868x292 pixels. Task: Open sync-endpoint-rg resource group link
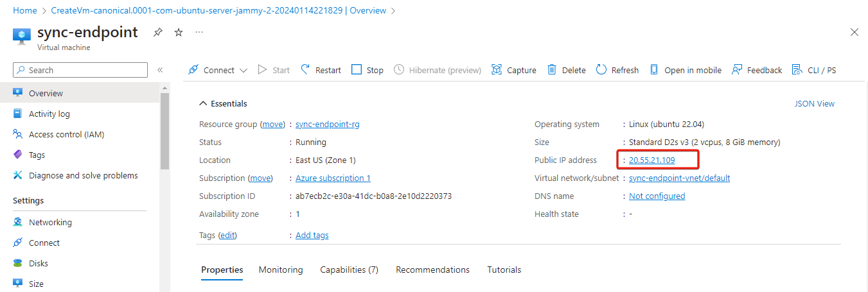328,125
